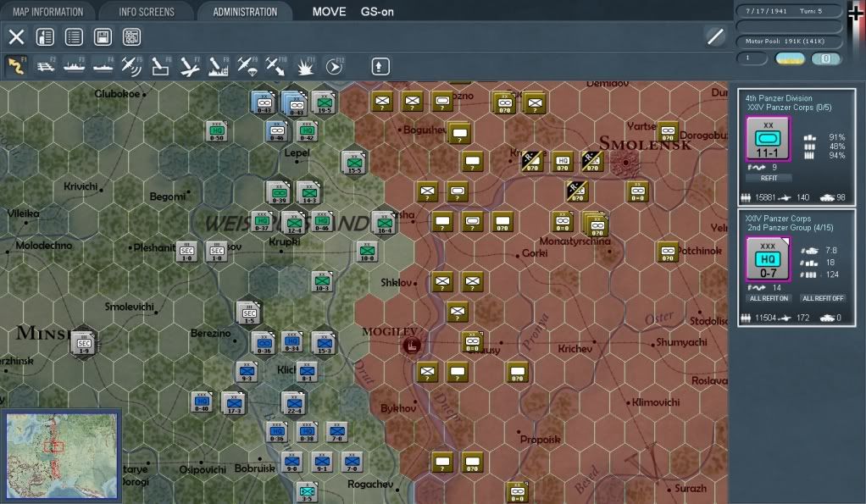Select the SEC 1-5 unit near Smolevichi
Image resolution: width=866 pixels, height=504 pixels.
[249, 313]
